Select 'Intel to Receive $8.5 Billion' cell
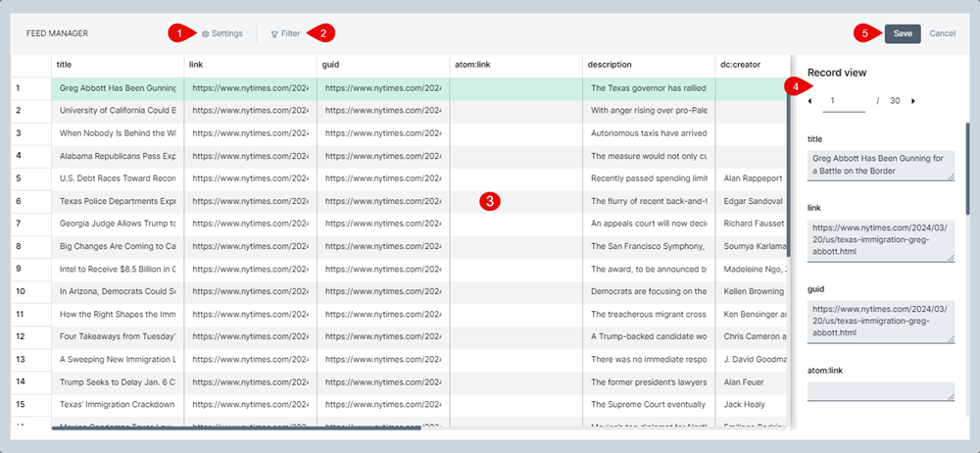Screen dimensions: 980x453 (118, 269)
